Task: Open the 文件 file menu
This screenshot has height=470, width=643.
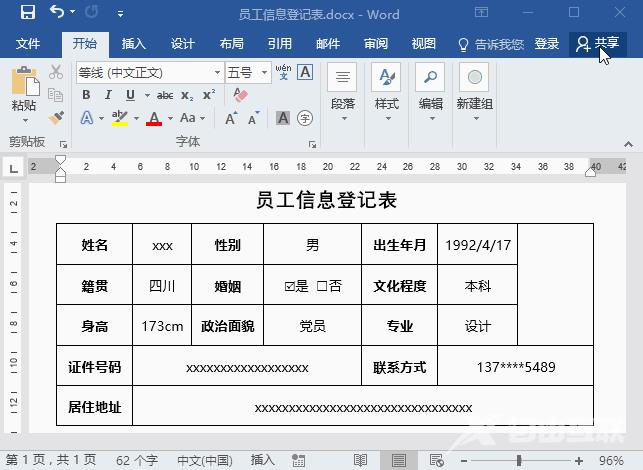Action: (x=28, y=44)
